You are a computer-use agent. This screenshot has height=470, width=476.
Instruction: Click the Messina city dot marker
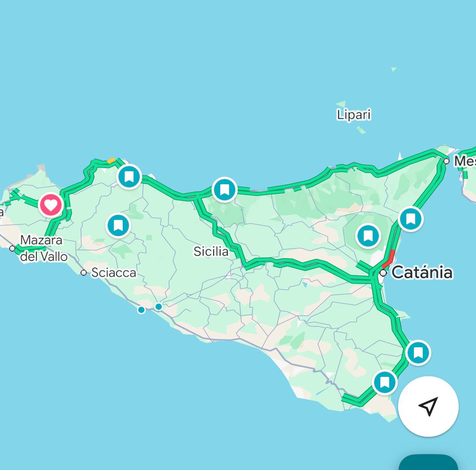(x=446, y=161)
